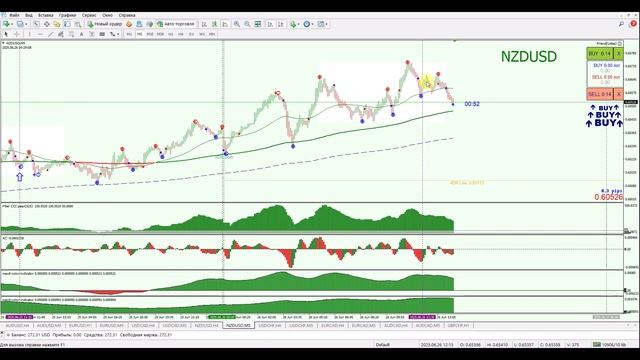Toggle chart shift icon
The width and height of the screenshot is (640, 360).
point(281,24)
